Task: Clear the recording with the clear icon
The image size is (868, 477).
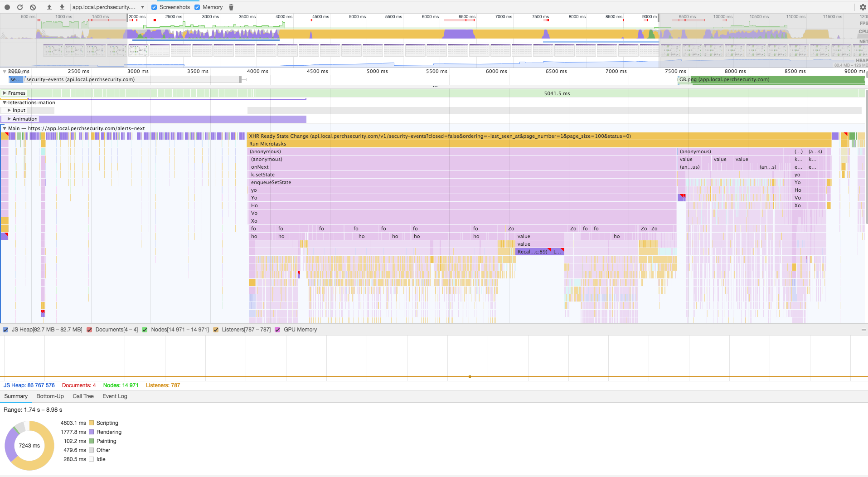Action: point(33,7)
